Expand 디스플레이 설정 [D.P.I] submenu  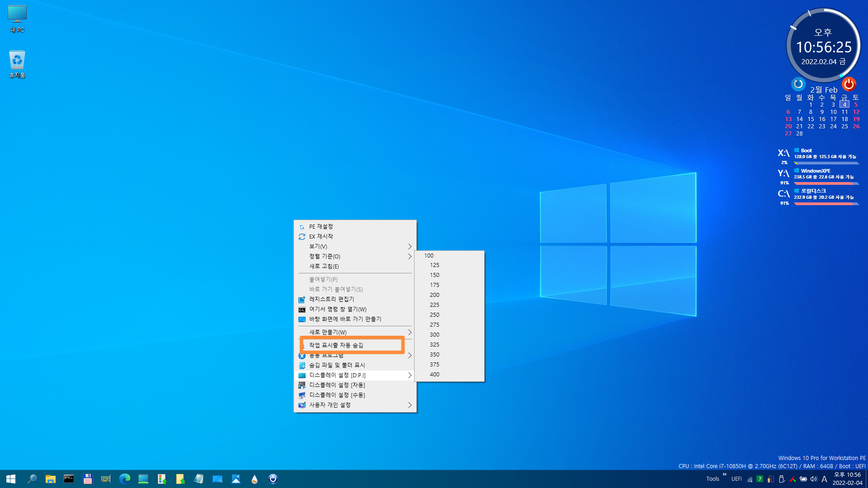[355, 375]
